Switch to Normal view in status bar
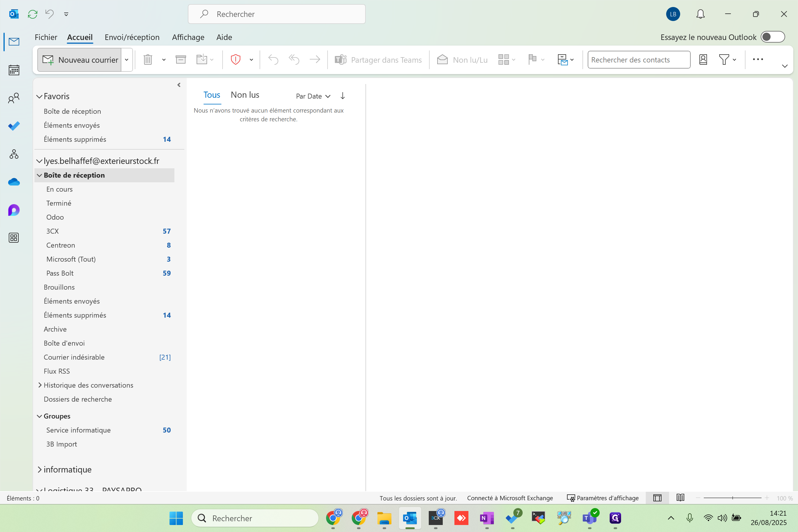The height and width of the screenshot is (532, 798). (x=657, y=498)
